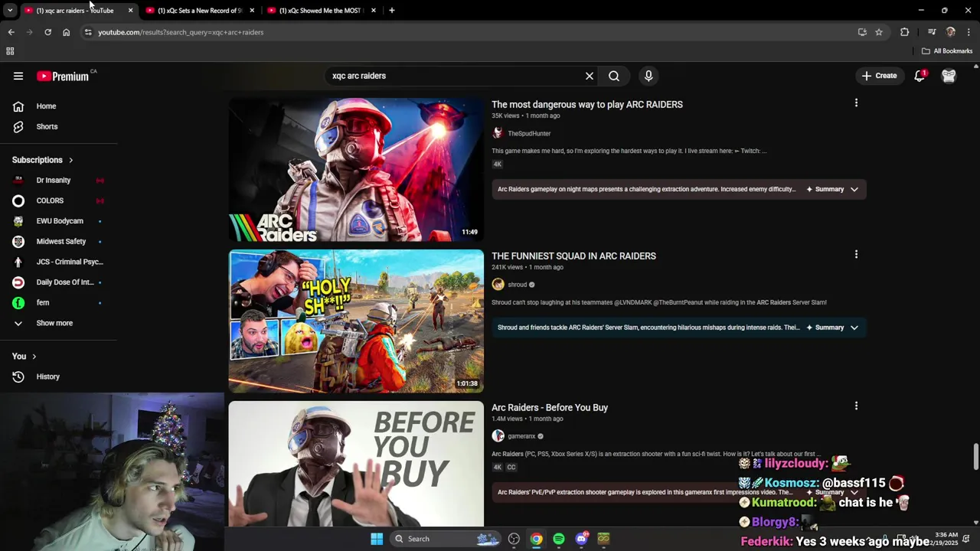Expand the You section
The height and width of the screenshot is (551, 980).
point(24,357)
